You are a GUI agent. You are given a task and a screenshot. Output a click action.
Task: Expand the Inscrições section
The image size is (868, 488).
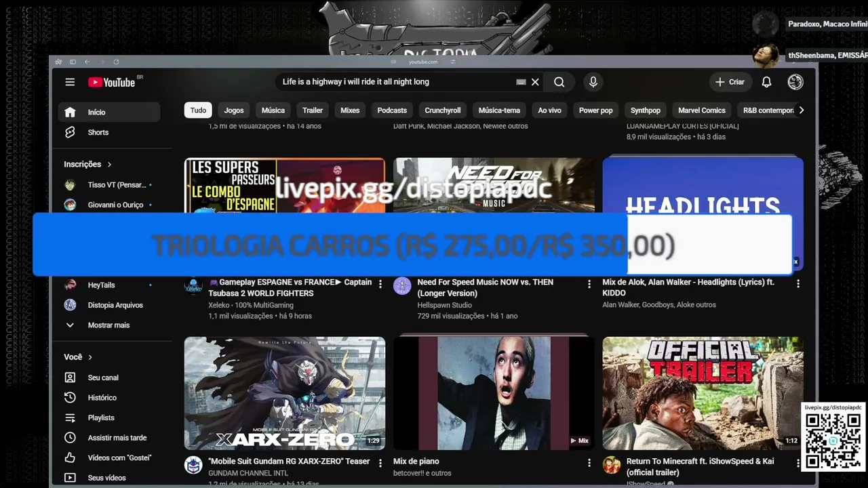click(x=87, y=164)
